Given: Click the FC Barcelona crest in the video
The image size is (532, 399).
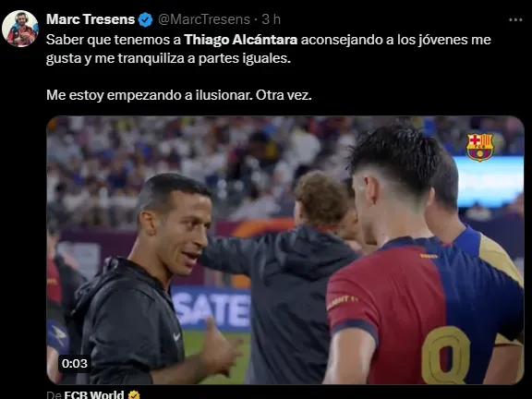Looking at the screenshot, I should pyautogui.click(x=479, y=147).
